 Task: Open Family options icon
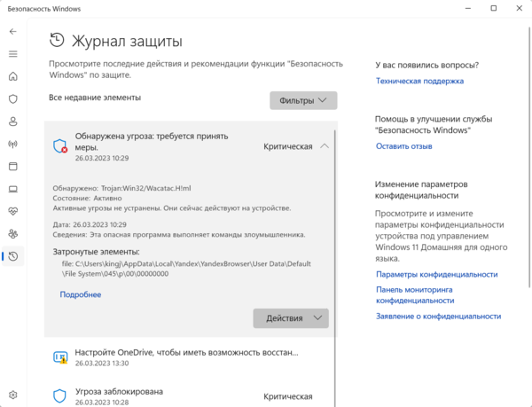coord(13,234)
